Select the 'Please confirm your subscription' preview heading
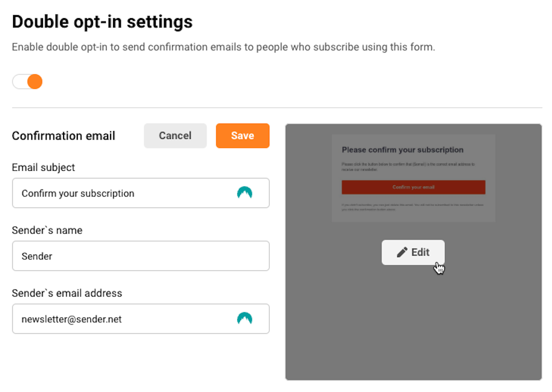Screen dimensions: 552x392 click(403, 150)
